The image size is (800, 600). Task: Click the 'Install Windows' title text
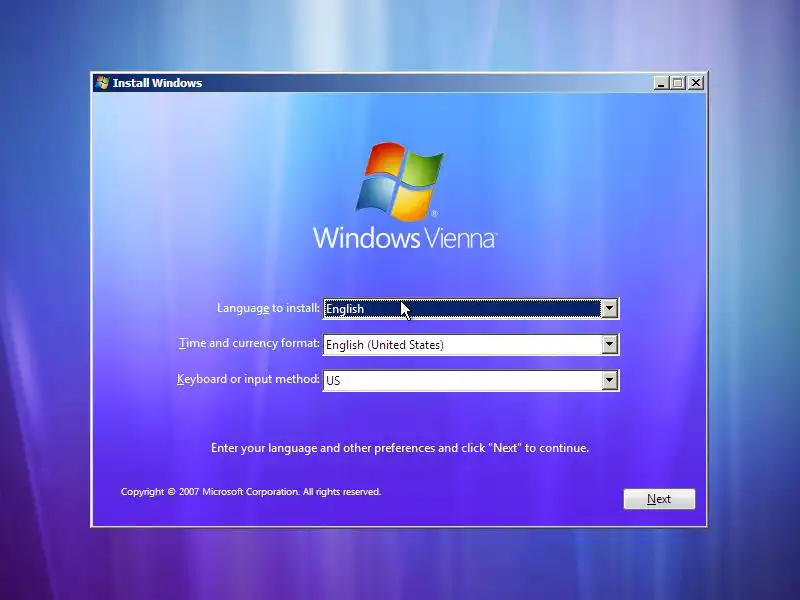tap(157, 83)
